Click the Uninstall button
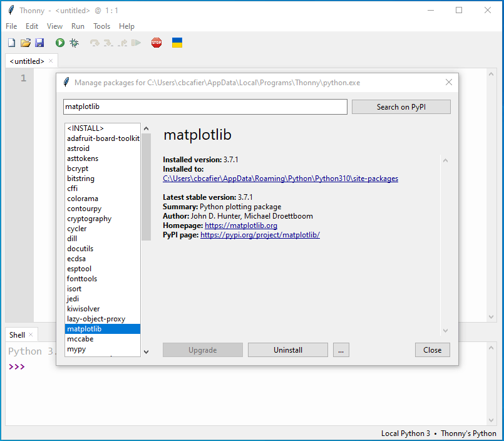504x441 pixels. click(287, 350)
